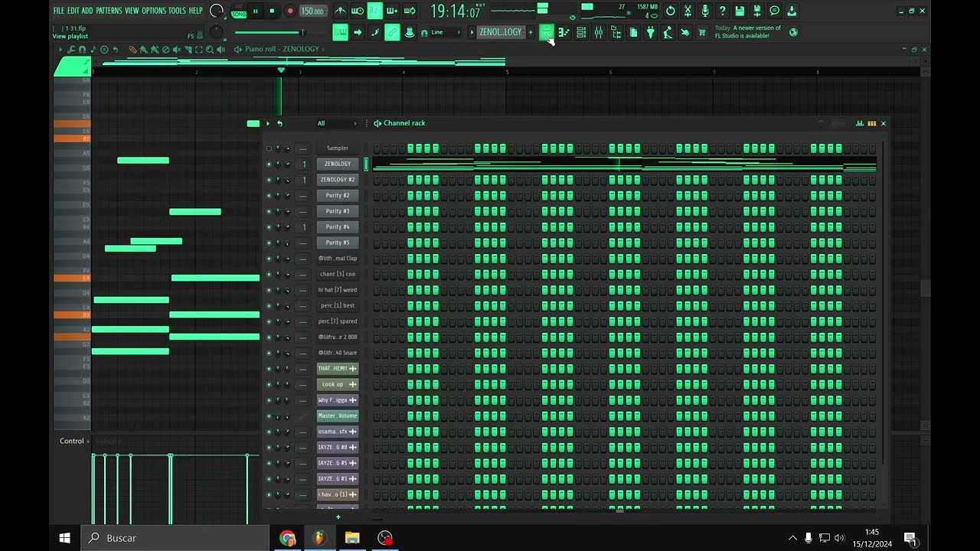This screenshot has height=551, width=980.
Task: Click the magnet snap icon in Piano roll
Action: click(82, 50)
